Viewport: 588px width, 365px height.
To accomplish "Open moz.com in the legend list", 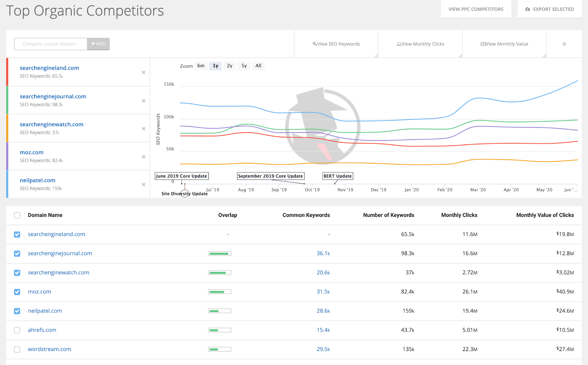I will click(32, 152).
